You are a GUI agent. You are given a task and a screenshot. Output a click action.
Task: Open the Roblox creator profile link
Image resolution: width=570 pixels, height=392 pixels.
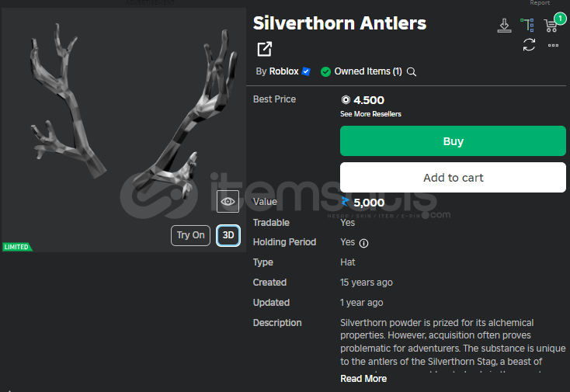click(x=283, y=71)
